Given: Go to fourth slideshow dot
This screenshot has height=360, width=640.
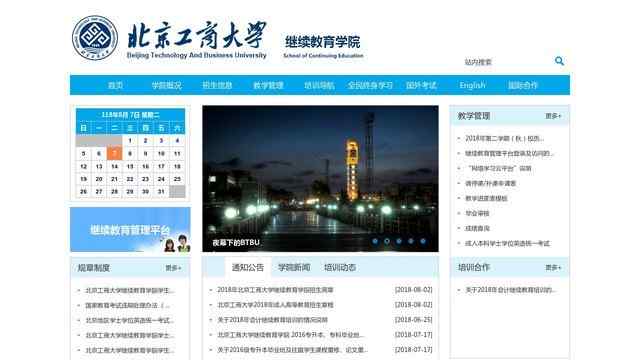Looking at the screenshot, I should tap(411, 241).
